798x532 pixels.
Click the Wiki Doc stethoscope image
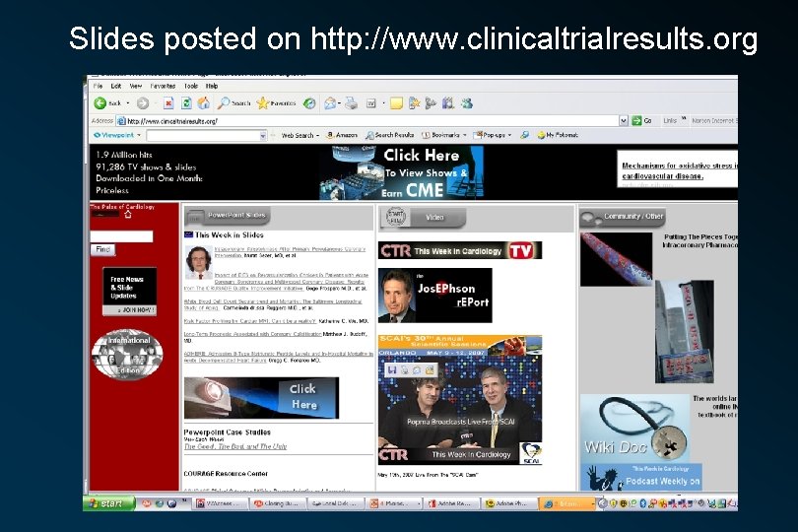tap(634, 428)
